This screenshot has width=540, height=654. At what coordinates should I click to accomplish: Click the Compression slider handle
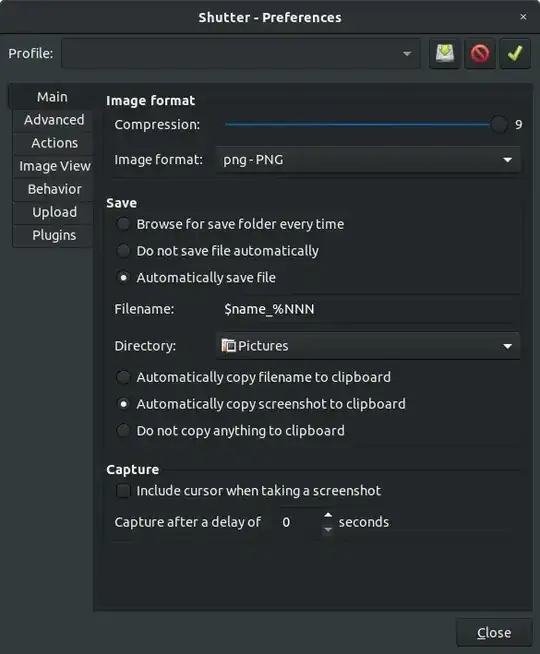click(x=499, y=124)
